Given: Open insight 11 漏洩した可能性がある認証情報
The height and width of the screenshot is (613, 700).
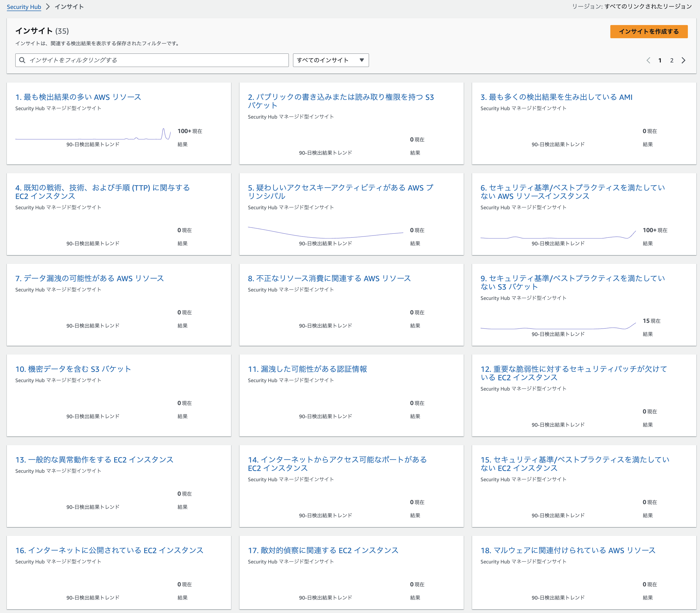Looking at the screenshot, I should point(307,369).
